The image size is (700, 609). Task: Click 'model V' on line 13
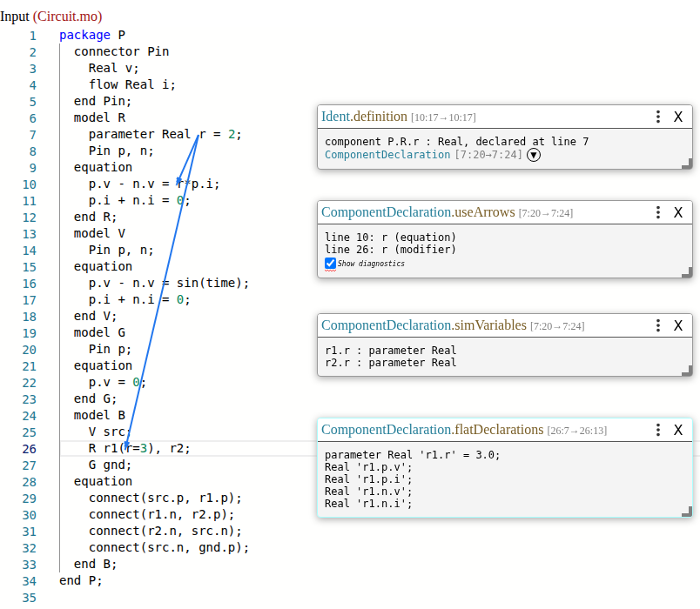[99, 233]
